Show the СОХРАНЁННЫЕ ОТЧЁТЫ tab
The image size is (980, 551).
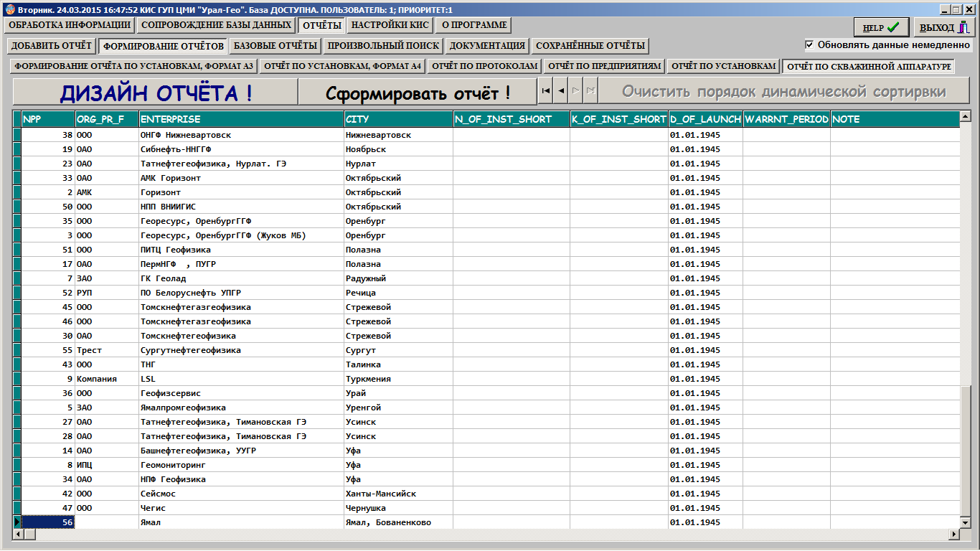tap(590, 46)
